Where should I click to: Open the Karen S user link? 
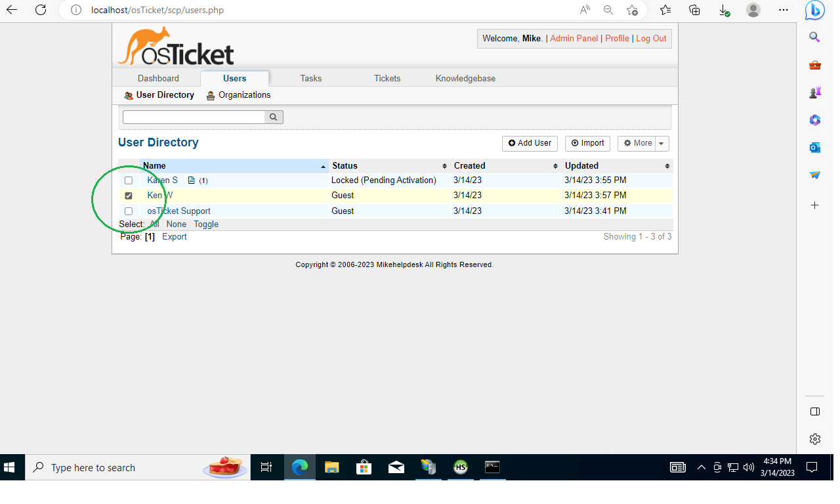pos(162,180)
